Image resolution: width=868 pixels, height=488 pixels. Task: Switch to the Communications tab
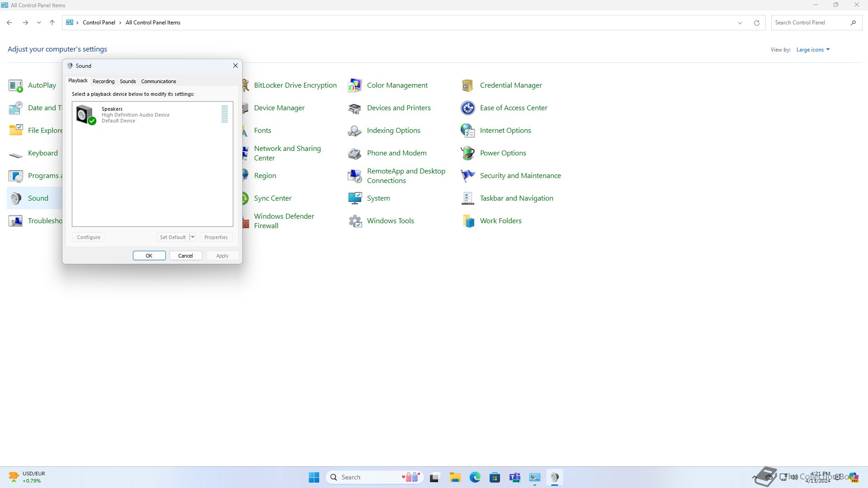[x=159, y=81]
